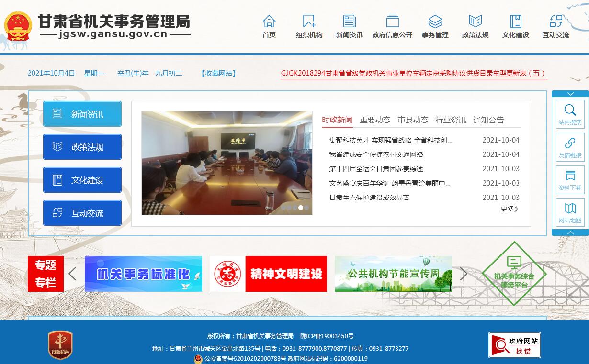The width and height of the screenshot is (589, 364).
Task: Switch to the 重要动态 tab
Action: tap(375, 120)
